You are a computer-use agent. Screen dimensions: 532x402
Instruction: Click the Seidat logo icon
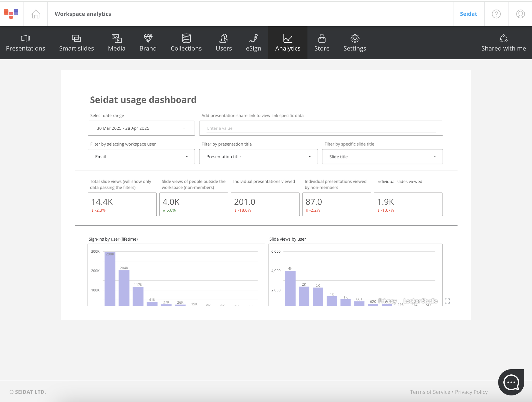[x=11, y=14]
